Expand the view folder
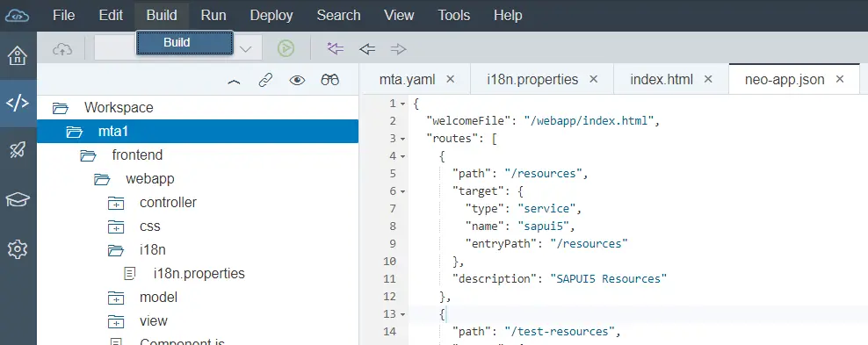 tap(116, 321)
